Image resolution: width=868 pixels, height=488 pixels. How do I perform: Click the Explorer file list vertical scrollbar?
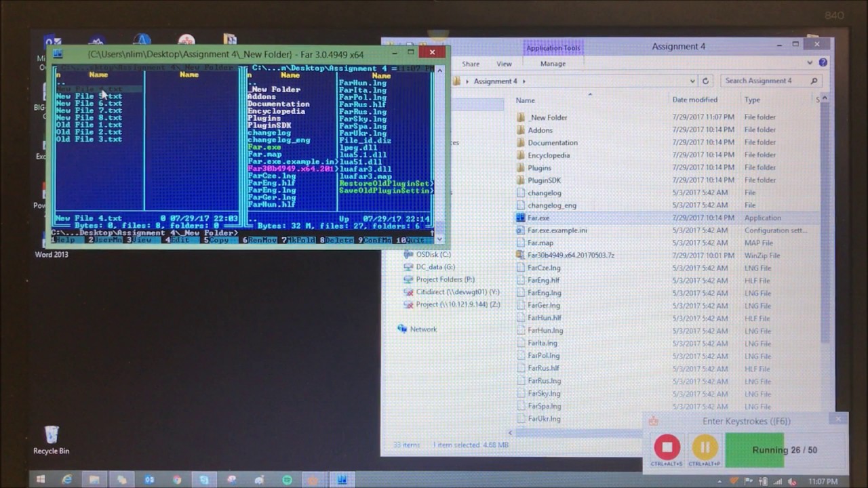pos(825,224)
